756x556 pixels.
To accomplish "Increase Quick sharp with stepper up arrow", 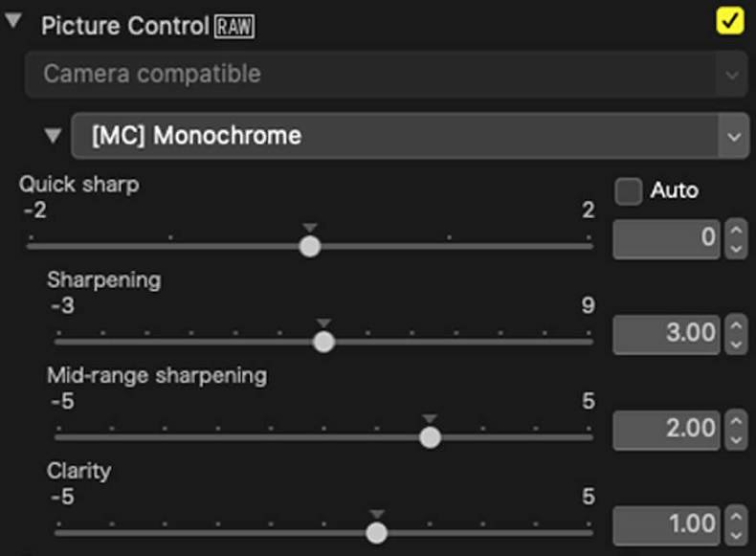I will [735, 229].
